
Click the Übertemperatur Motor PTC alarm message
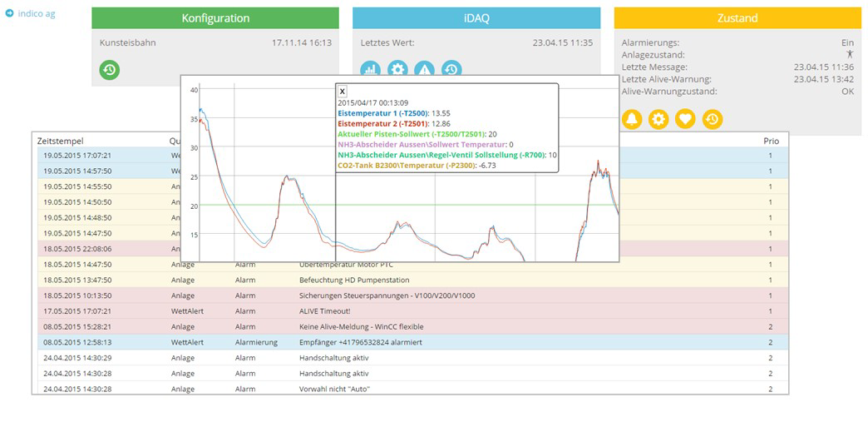tap(346, 265)
